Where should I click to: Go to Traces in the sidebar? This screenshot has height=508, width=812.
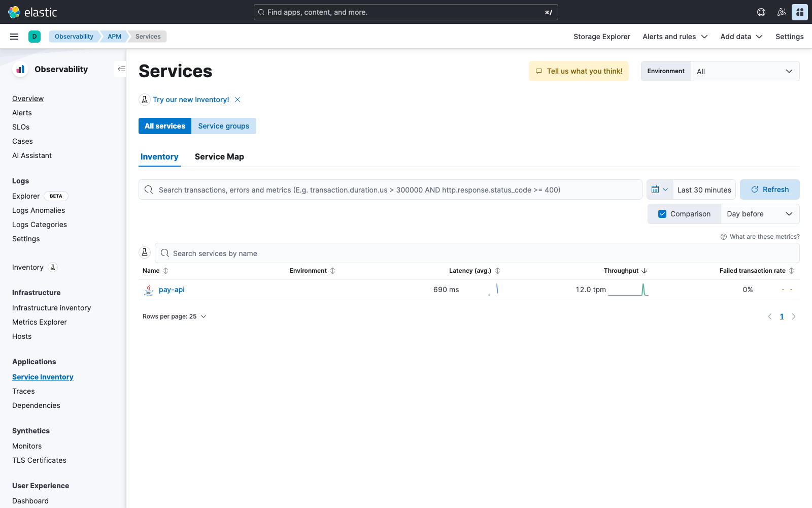[23, 391]
